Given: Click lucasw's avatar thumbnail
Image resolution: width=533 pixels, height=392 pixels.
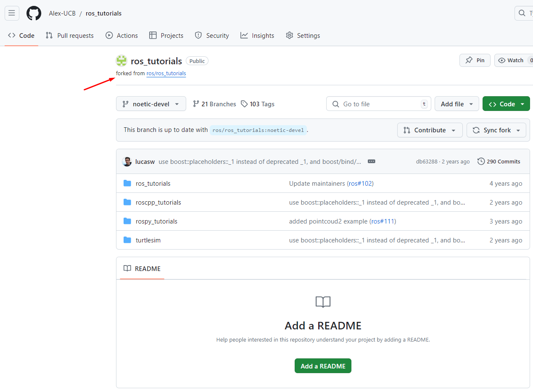Looking at the screenshot, I should [x=127, y=161].
